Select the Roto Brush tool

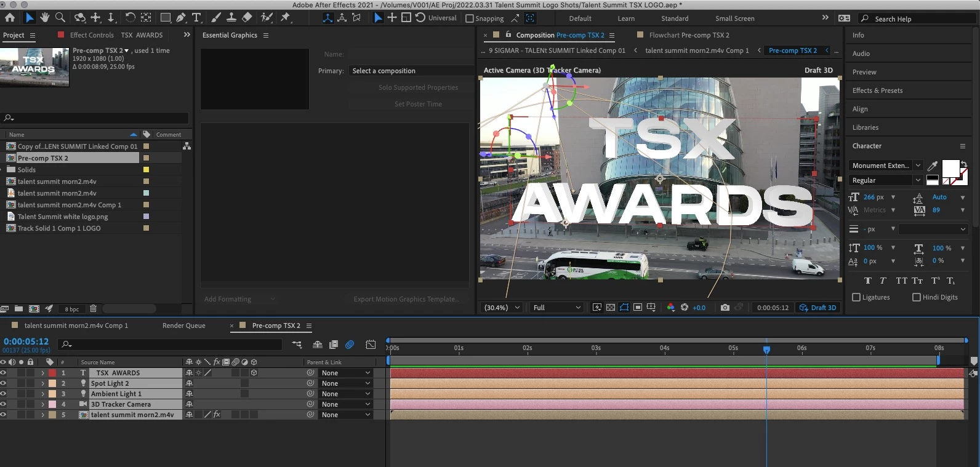pyautogui.click(x=267, y=17)
